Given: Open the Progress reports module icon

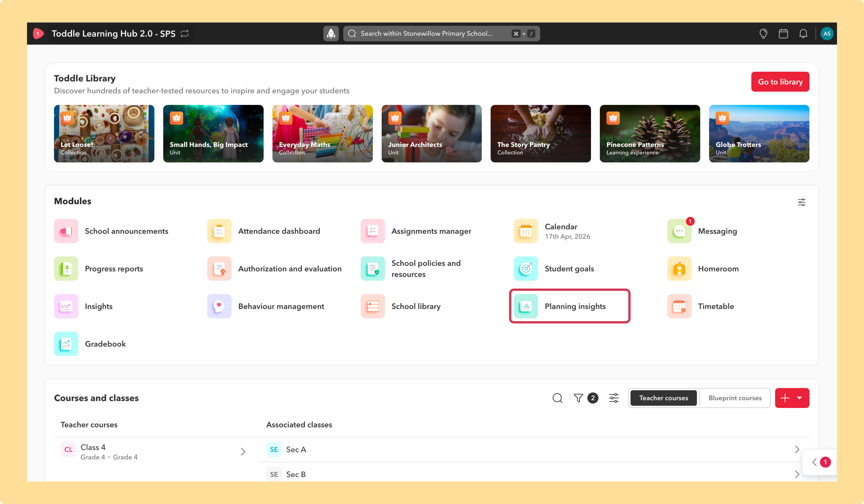Looking at the screenshot, I should pos(66,269).
